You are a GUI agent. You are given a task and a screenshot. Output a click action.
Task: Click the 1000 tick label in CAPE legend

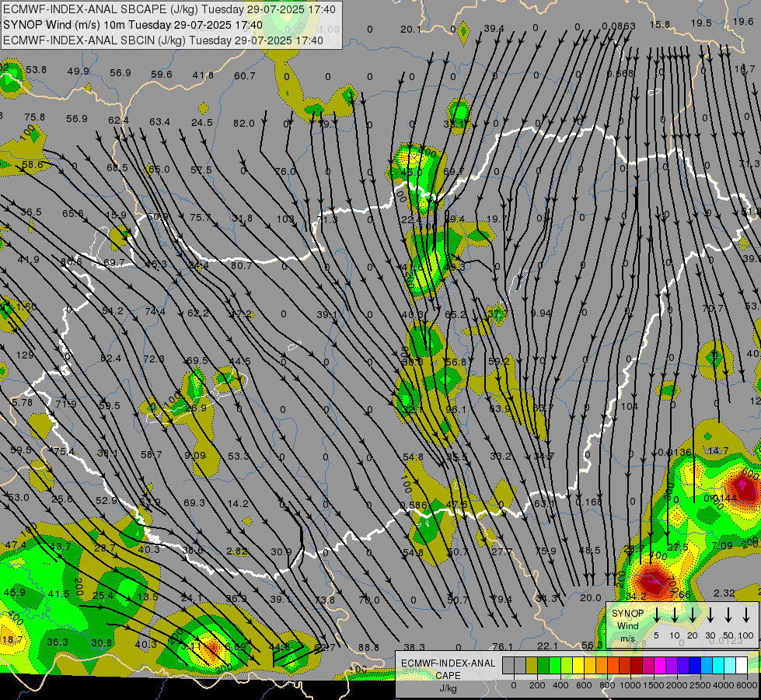click(630, 685)
